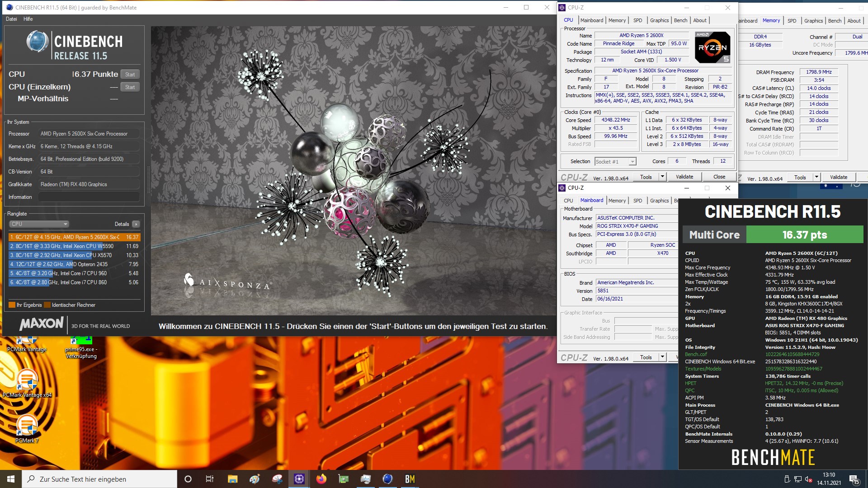Expand ranking Details arrow button

[136, 224]
